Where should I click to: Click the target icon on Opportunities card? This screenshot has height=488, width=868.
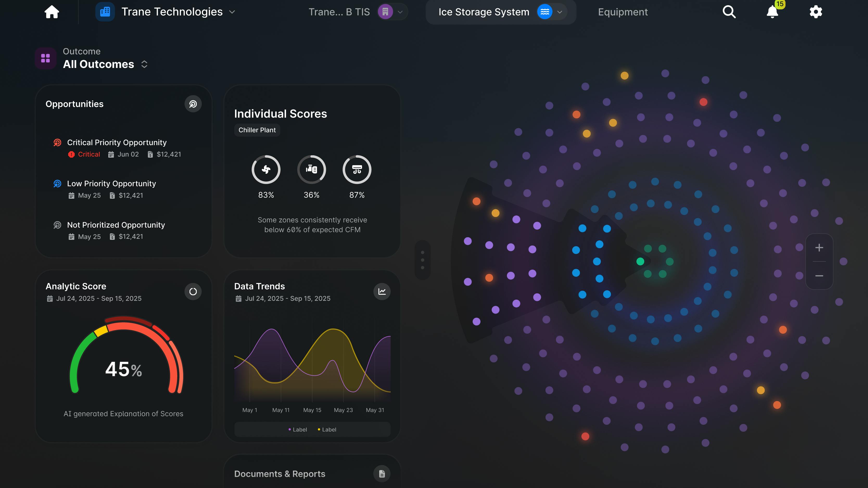[193, 103]
